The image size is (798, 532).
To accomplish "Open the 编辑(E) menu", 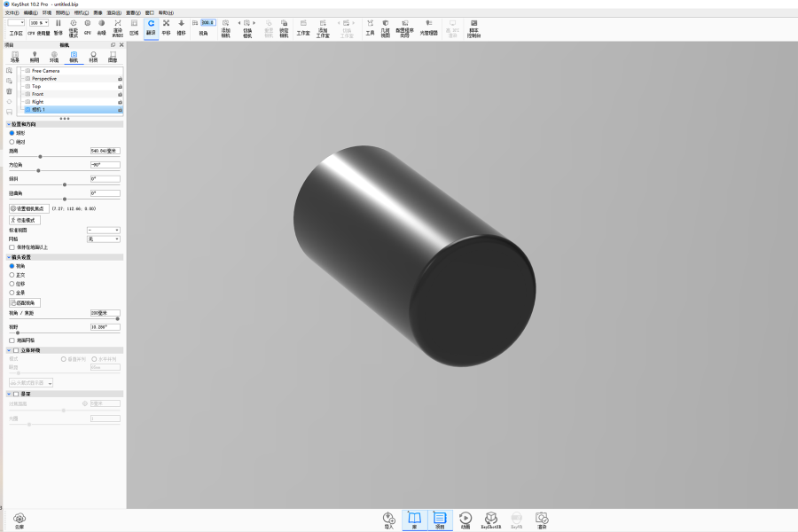I will (x=30, y=12).
